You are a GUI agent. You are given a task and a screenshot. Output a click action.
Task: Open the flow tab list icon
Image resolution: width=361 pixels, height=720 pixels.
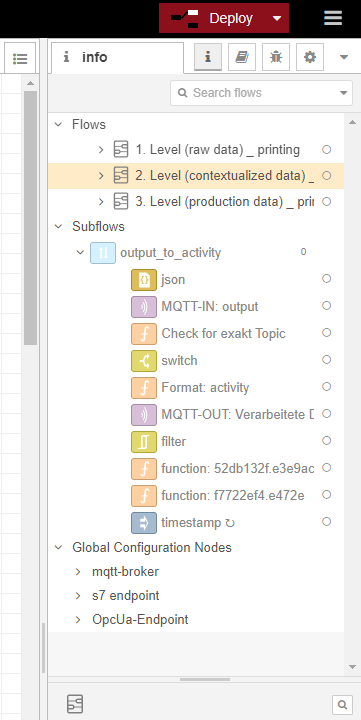click(x=20, y=58)
